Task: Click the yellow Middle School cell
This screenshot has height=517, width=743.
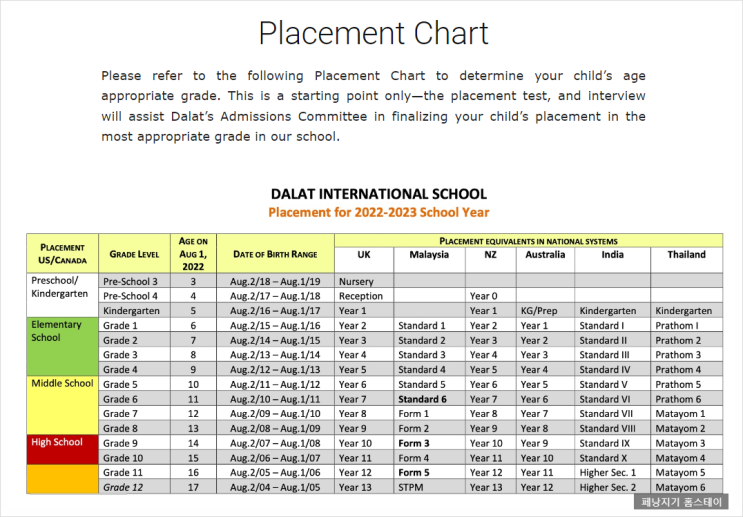Action: click(63, 405)
